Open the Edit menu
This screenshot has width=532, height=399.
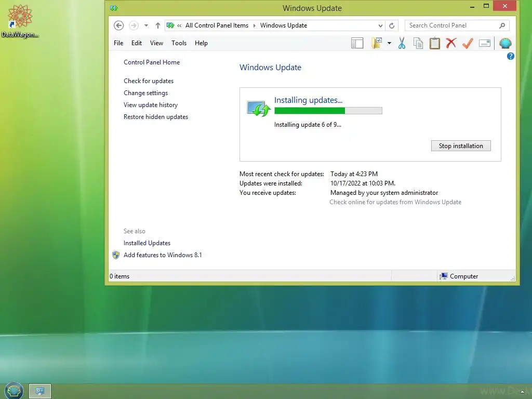137,43
